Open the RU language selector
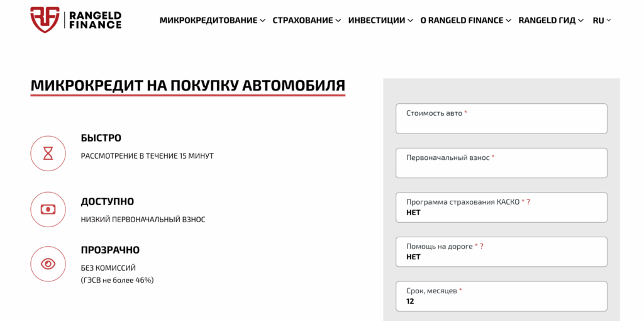 point(601,20)
